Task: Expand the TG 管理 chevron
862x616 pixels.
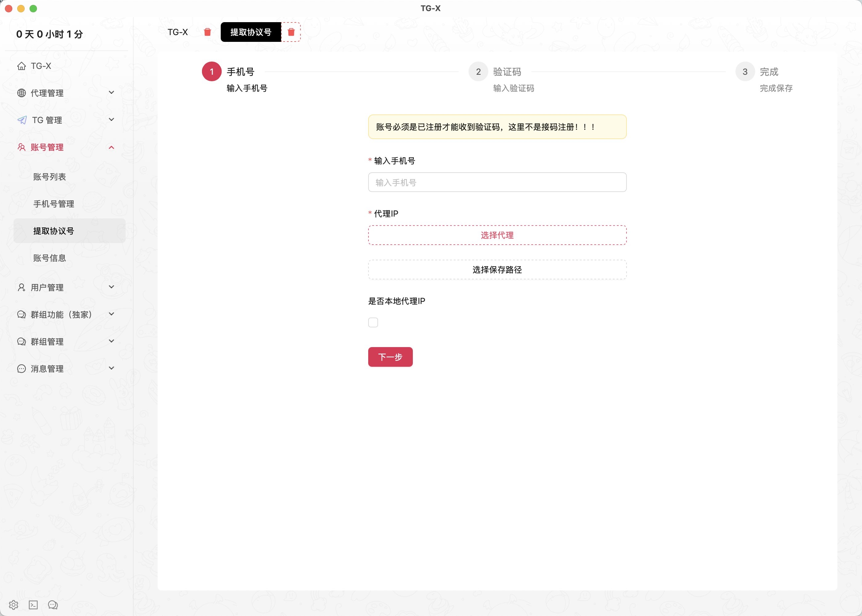Action: tap(111, 119)
